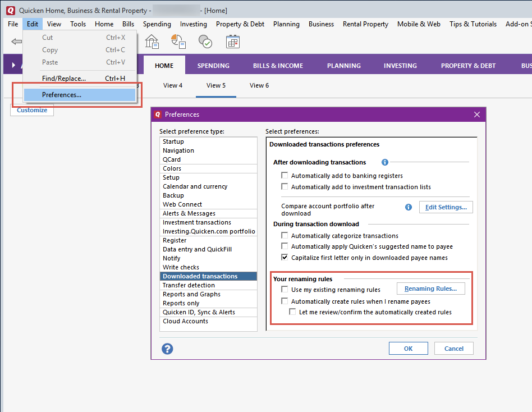Uncheck Capitalize first letter only in downloaded payee names
Screen dimensions: 532x412
point(285,258)
